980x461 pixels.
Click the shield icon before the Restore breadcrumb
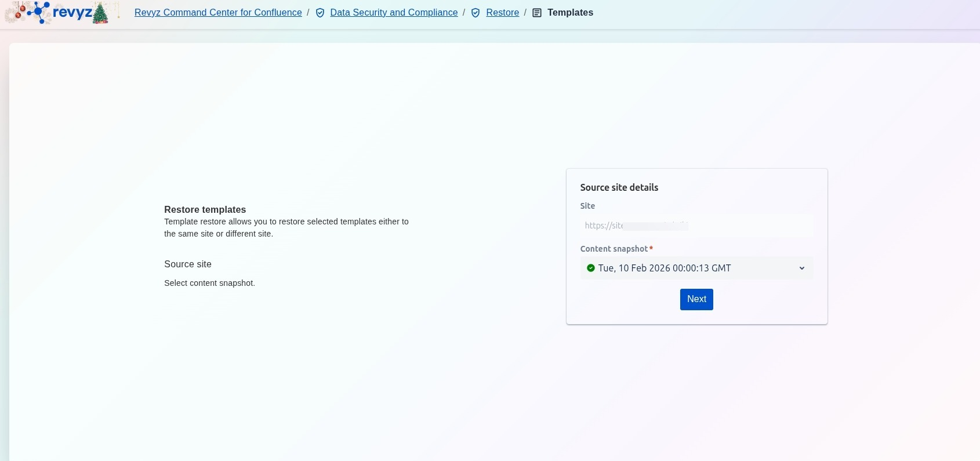pyautogui.click(x=476, y=13)
